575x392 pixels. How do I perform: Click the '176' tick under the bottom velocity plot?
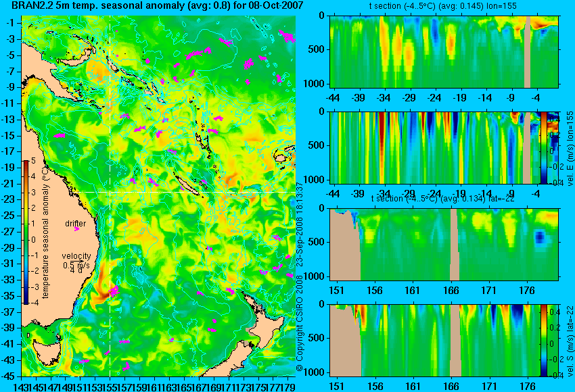point(528,387)
